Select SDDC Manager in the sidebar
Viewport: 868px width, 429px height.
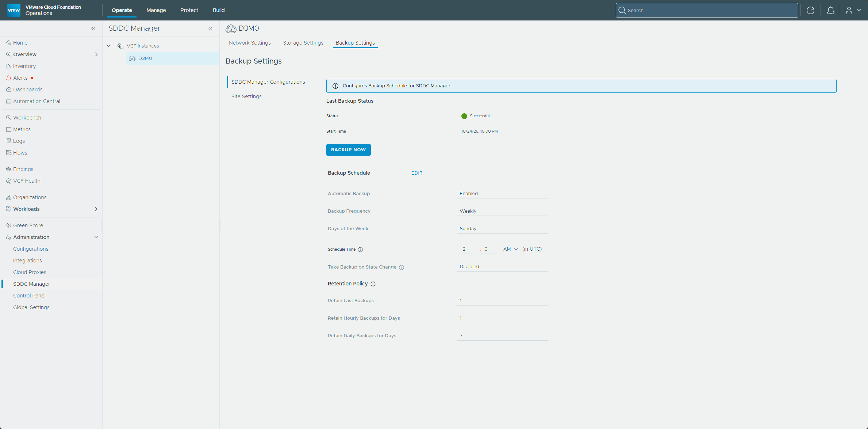(31, 284)
